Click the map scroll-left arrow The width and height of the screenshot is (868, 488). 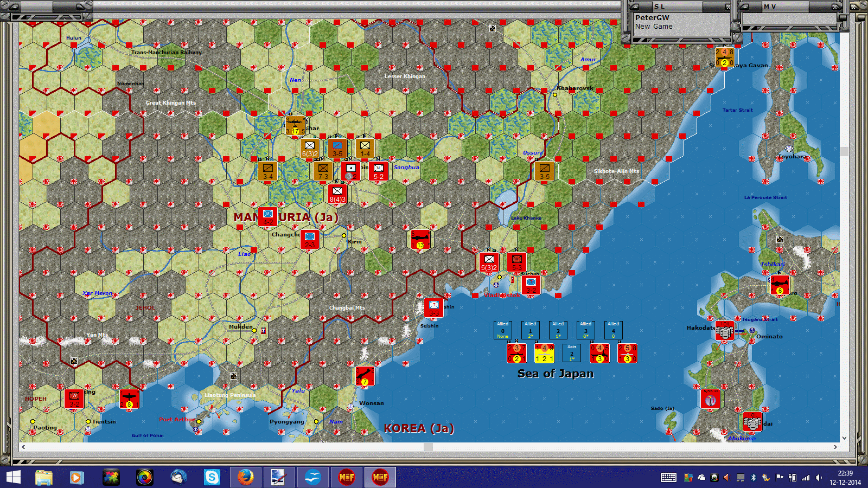pos(23,447)
